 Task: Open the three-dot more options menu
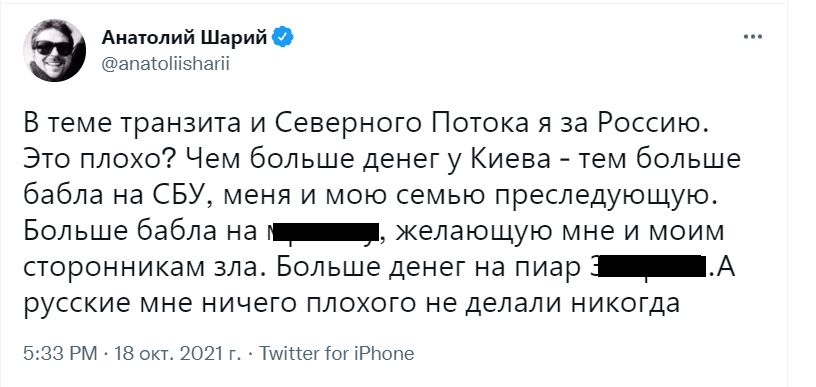coord(753,38)
